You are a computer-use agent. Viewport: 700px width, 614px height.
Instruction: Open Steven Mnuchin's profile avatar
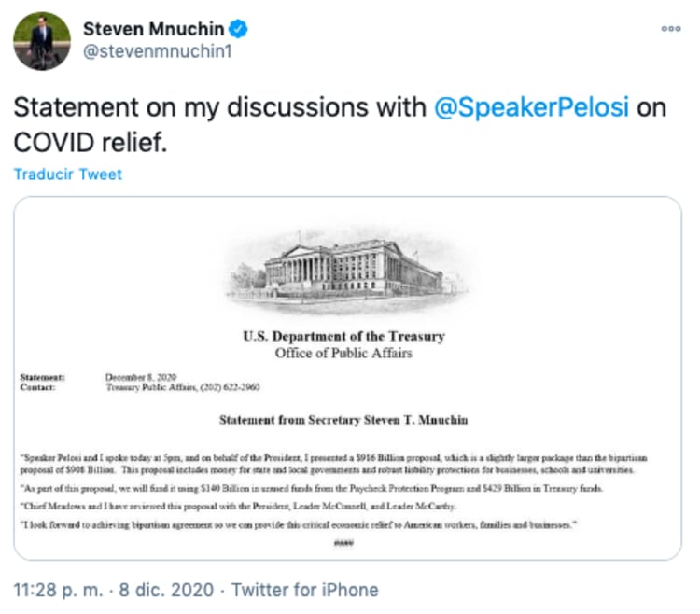[x=40, y=41]
